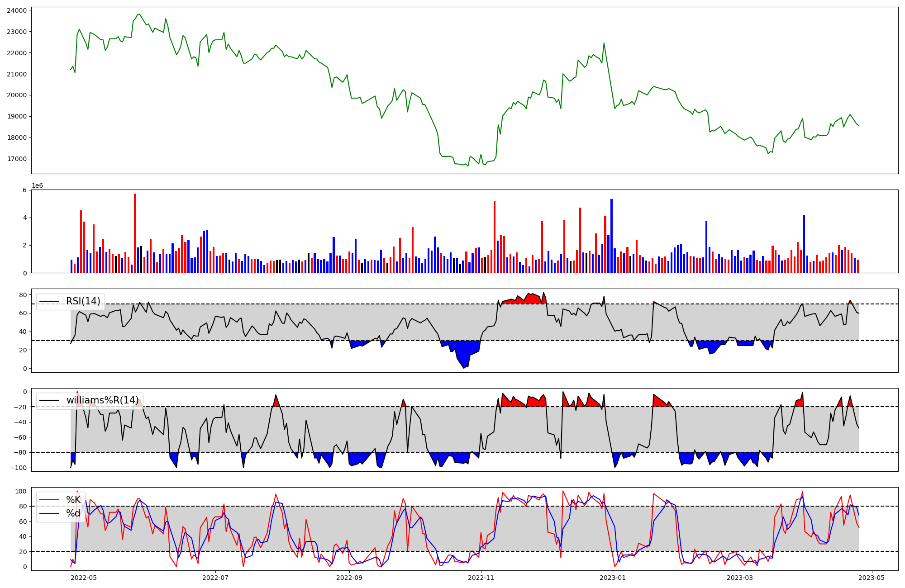Image resolution: width=905 pixels, height=588 pixels.
Task: Click the -40 tick on Williams axis
Action: [x=20, y=422]
